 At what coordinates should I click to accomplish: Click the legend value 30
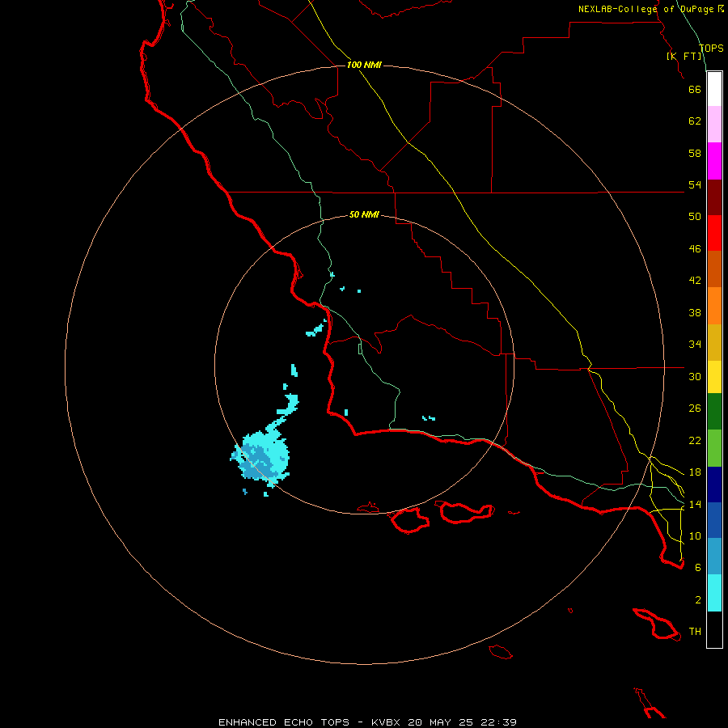pos(695,376)
